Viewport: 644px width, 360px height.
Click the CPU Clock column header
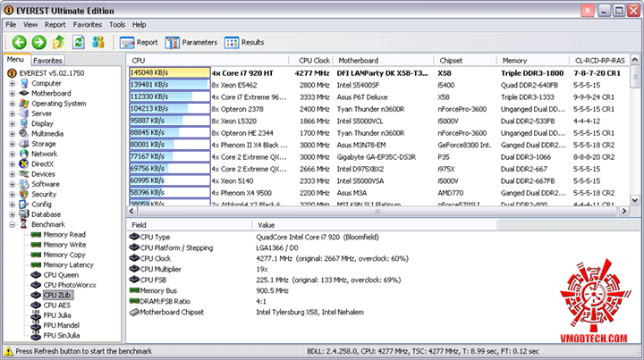311,60
